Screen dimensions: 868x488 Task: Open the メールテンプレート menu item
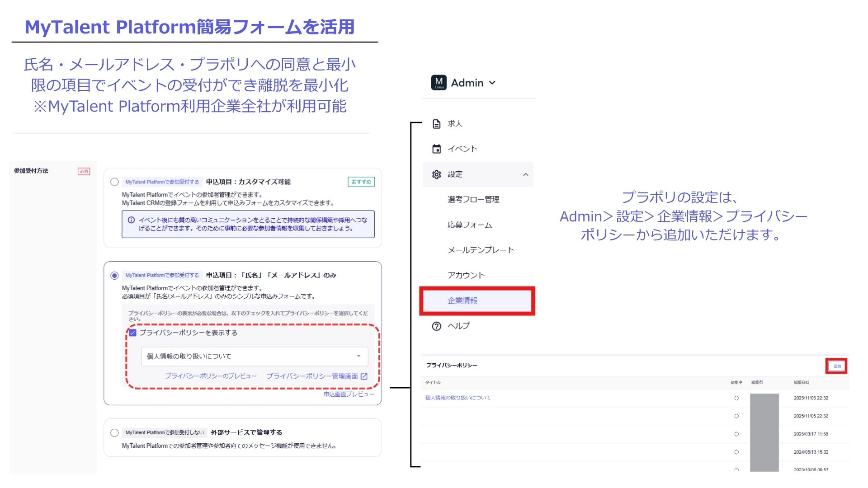[x=481, y=250]
